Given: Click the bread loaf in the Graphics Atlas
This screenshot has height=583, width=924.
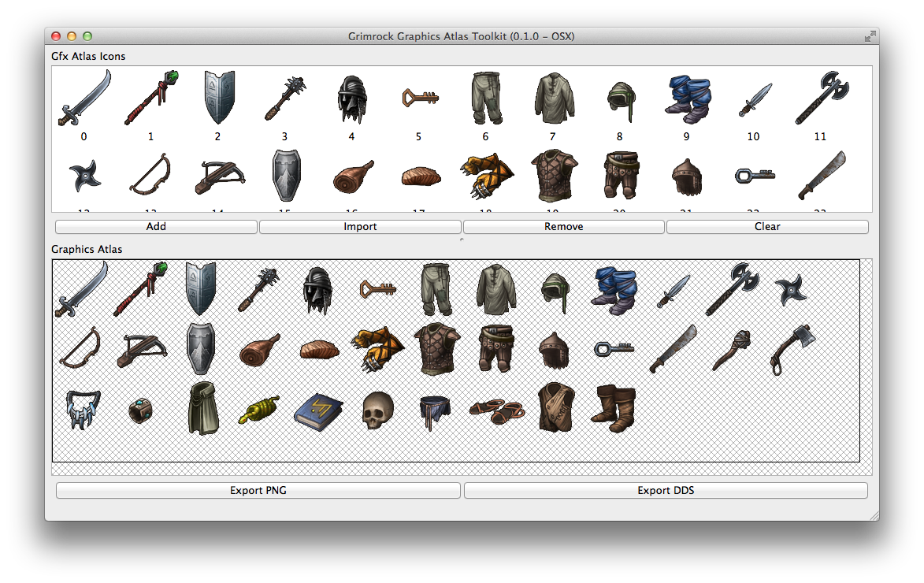Looking at the screenshot, I should point(319,350).
